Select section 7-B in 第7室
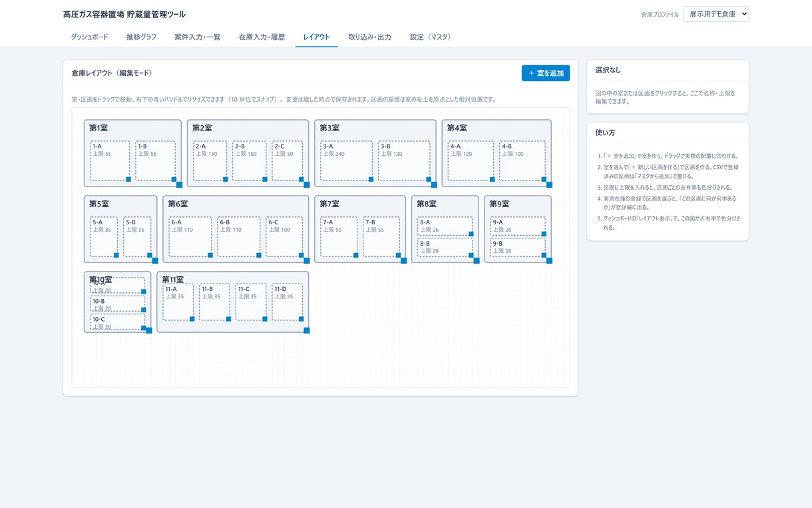The width and height of the screenshot is (812, 508). (x=381, y=236)
